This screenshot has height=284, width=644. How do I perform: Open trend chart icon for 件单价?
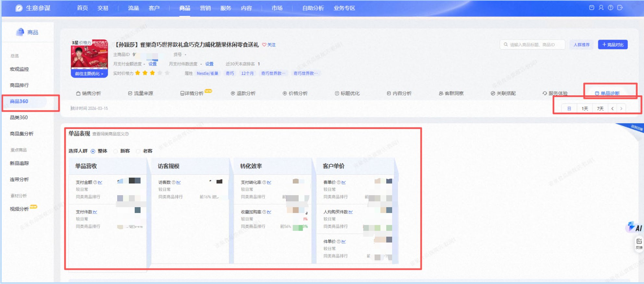344,242
